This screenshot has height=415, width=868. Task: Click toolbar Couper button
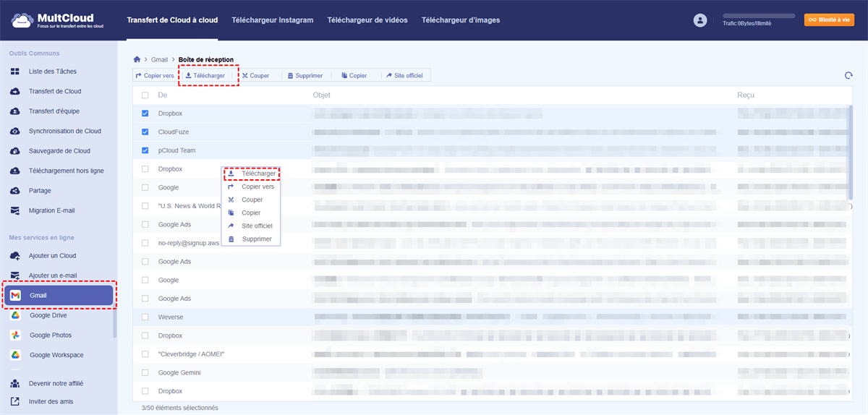click(255, 75)
